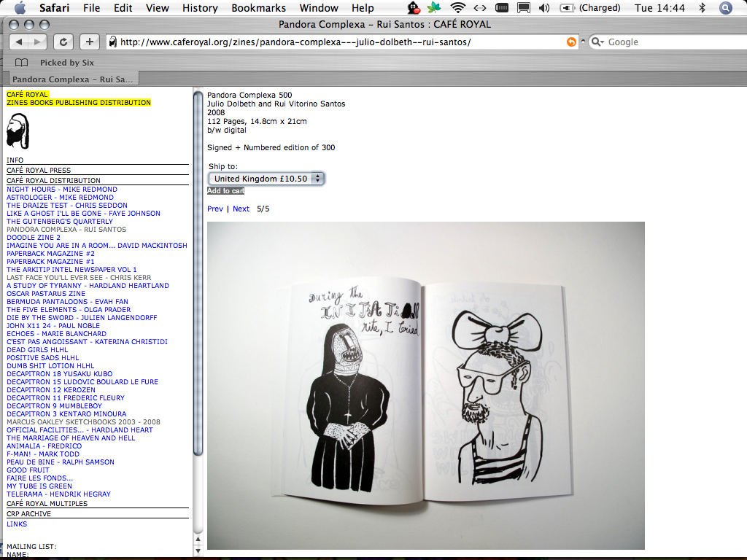
Task: Reload the page with refresh button
Action: pyautogui.click(x=63, y=42)
